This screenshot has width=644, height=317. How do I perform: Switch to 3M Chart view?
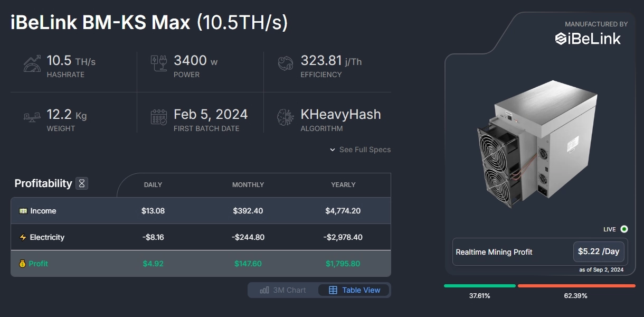coord(283,290)
